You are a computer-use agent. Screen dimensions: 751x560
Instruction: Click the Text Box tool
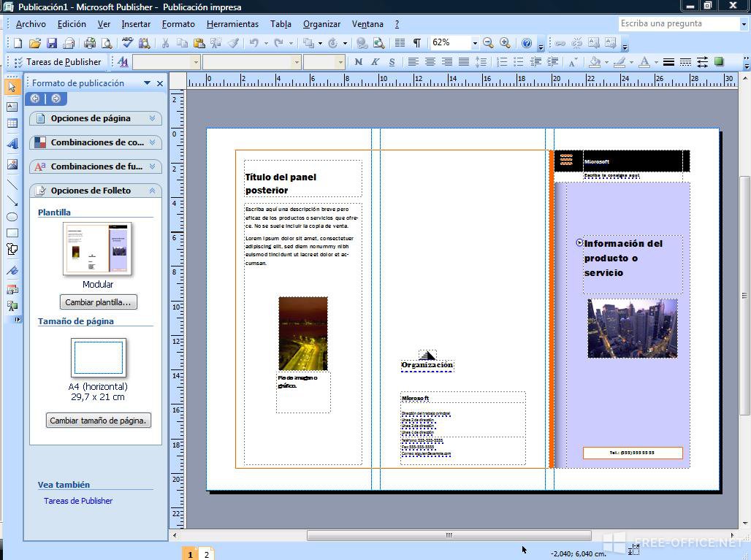[12, 107]
